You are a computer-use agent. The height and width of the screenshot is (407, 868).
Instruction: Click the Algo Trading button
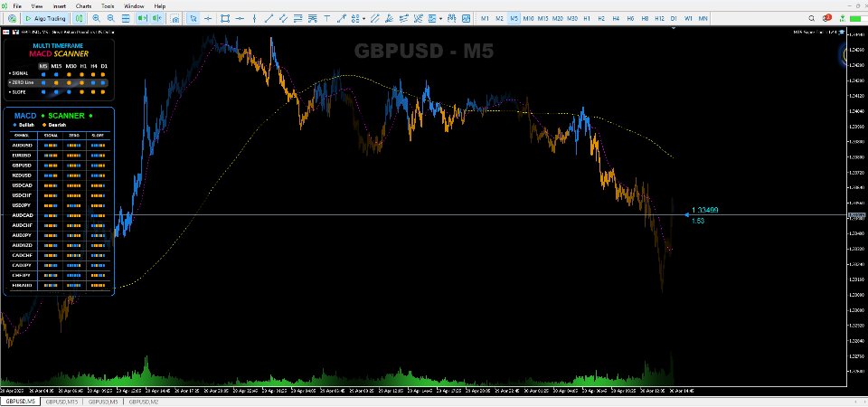coord(46,18)
